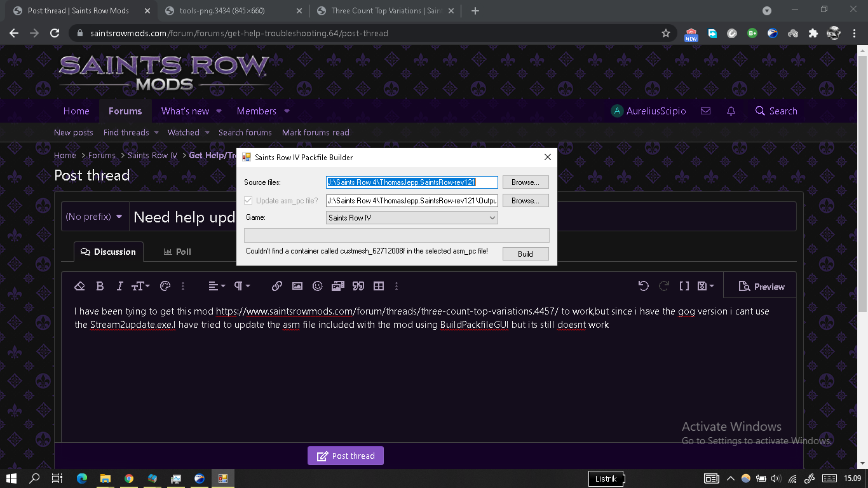Open the Chrome extensions puzzle icon
The image size is (868, 488).
tap(813, 33)
